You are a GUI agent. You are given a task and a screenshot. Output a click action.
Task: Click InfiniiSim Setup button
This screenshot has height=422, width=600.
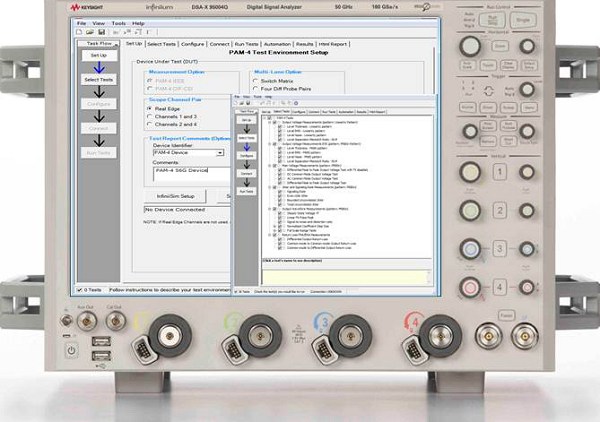[175, 196]
